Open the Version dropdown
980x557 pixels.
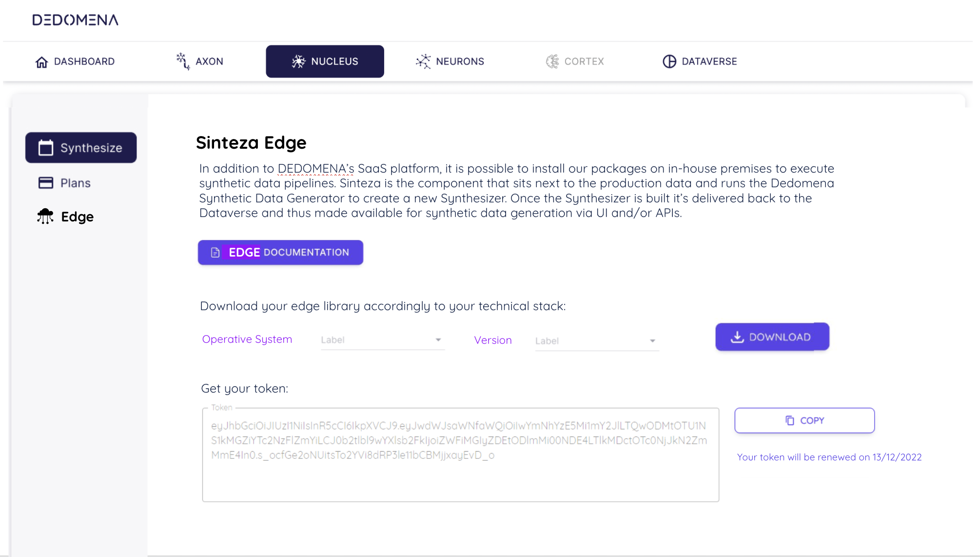(596, 341)
